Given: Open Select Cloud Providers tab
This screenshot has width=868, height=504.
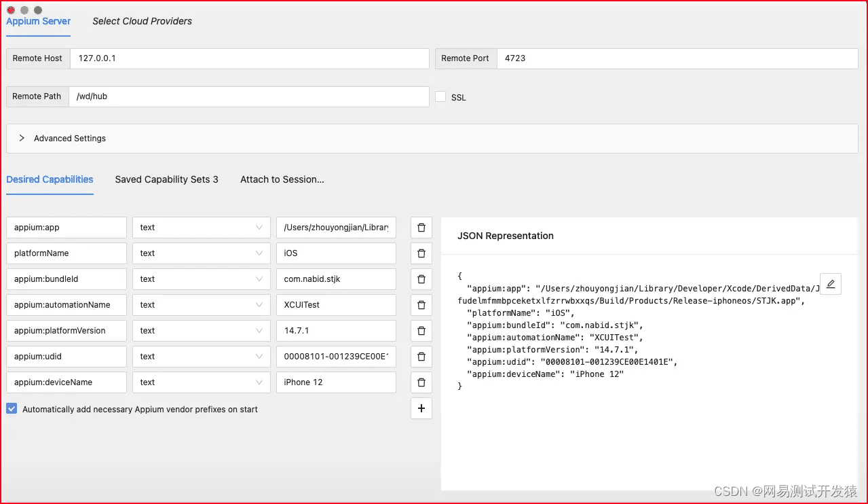Looking at the screenshot, I should coord(142,21).
